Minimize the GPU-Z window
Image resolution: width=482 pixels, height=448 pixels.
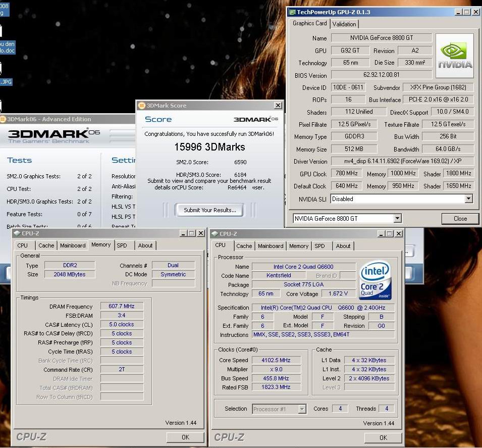pyautogui.click(x=458, y=12)
